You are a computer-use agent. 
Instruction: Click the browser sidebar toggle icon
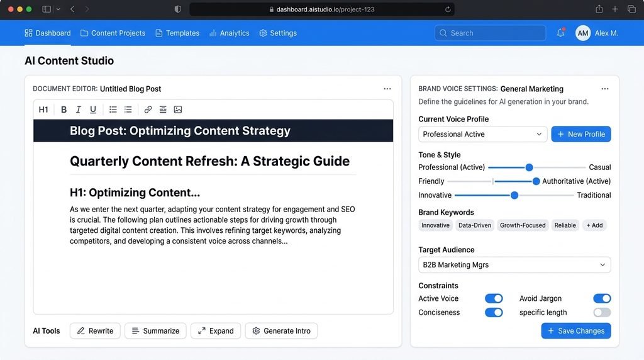(47, 9)
